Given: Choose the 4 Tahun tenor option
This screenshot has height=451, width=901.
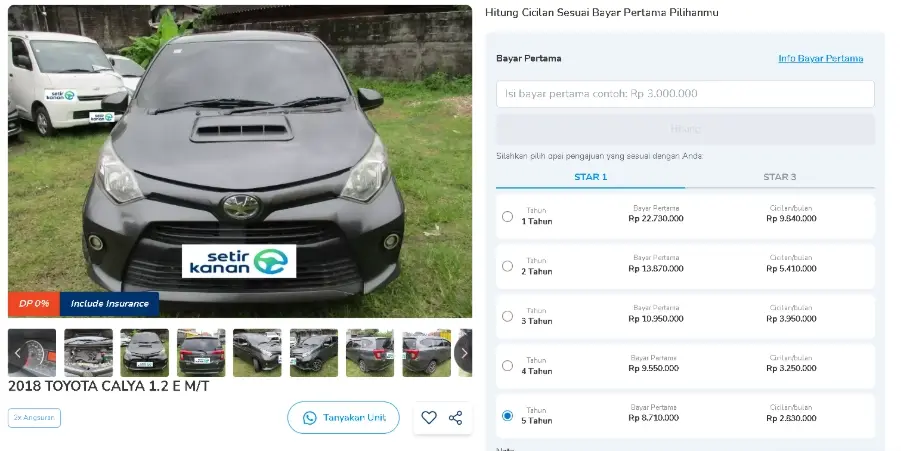Looking at the screenshot, I should pyautogui.click(x=508, y=366).
